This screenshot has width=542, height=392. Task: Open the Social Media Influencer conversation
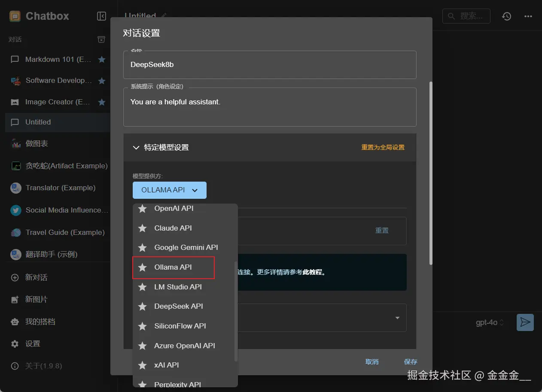tap(58, 210)
